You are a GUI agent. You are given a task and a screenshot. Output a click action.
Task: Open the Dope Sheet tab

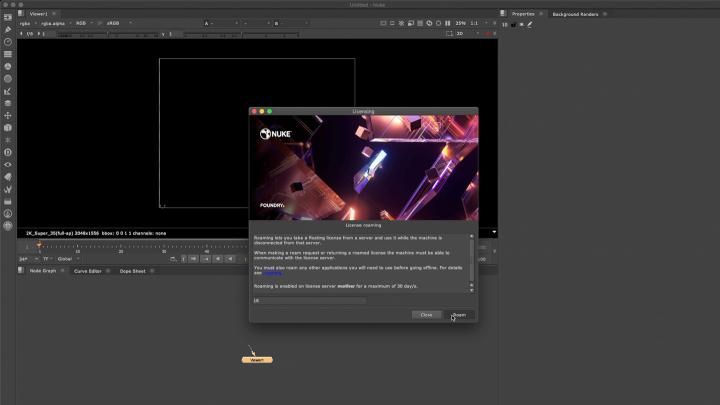[x=132, y=271]
